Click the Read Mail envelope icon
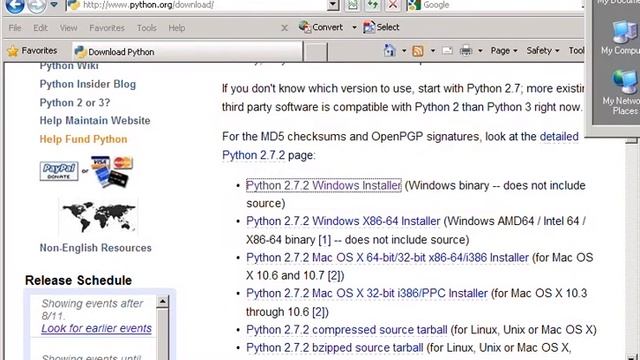 coord(447,51)
